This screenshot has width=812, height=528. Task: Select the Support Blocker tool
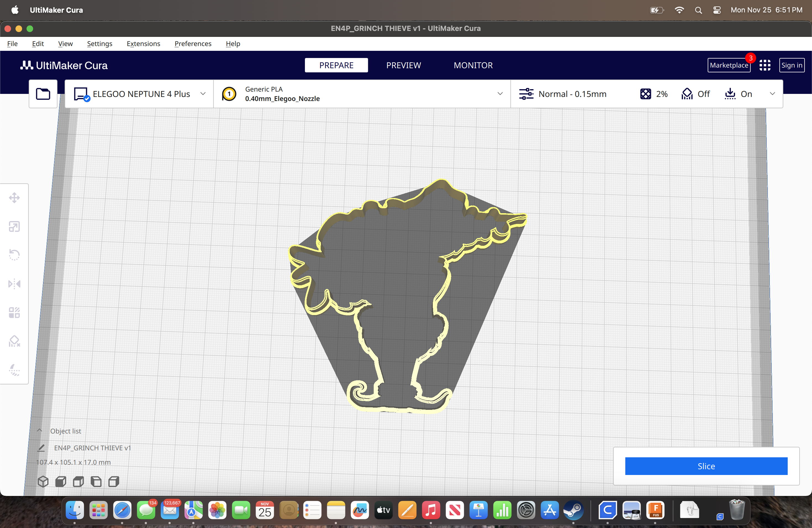pyautogui.click(x=14, y=341)
